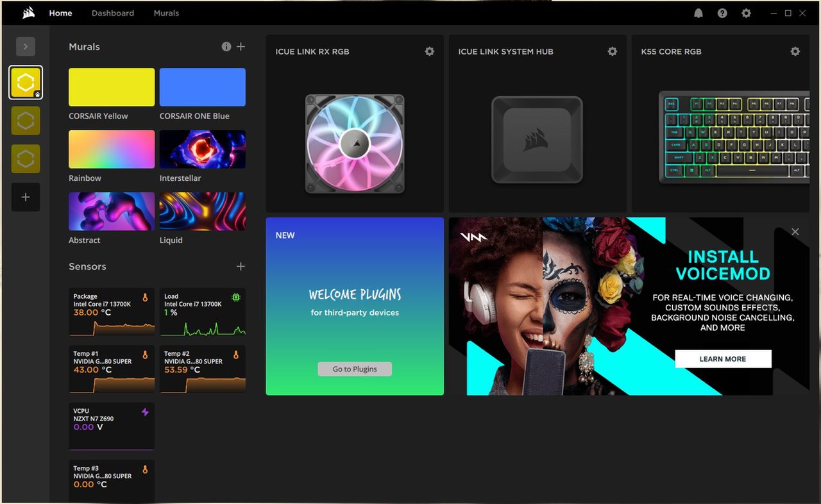
Task: Open the K55 keyboard device image
Action: tap(734, 137)
